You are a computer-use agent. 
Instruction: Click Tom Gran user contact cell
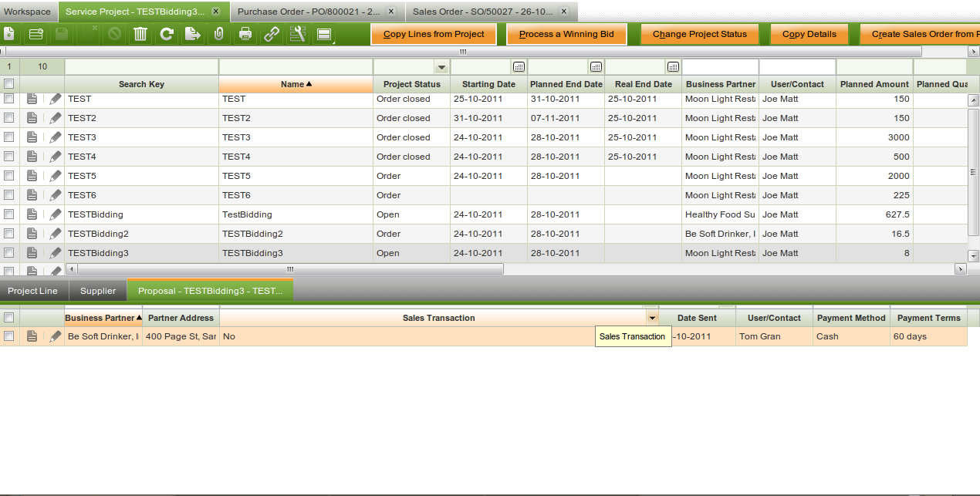click(x=774, y=336)
